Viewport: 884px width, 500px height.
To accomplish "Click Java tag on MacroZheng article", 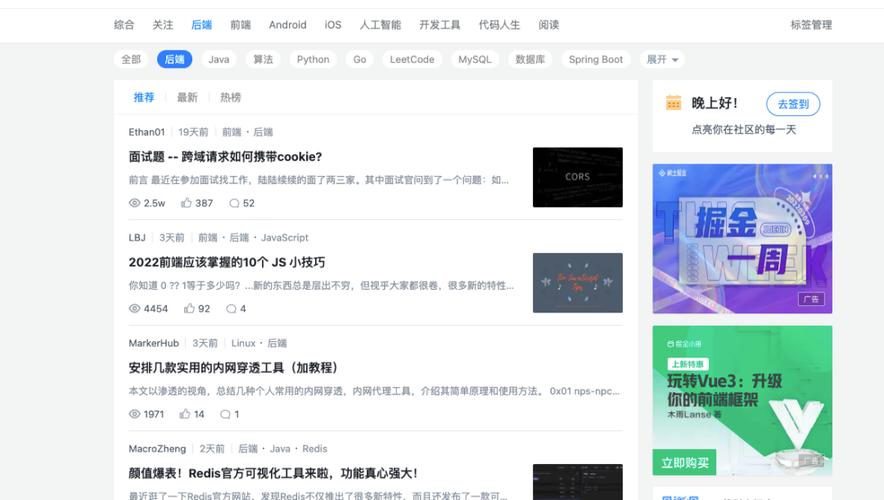I will point(280,449).
